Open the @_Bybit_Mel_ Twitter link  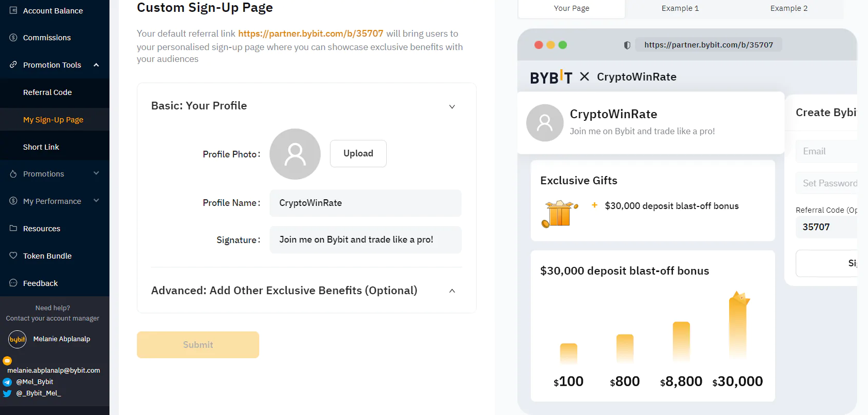(x=39, y=393)
